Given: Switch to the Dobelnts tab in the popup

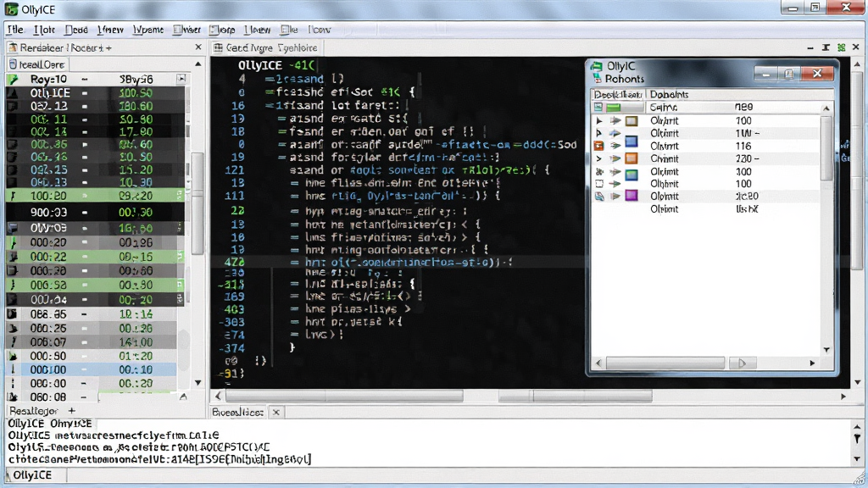Looking at the screenshot, I should pyautogui.click(x=669, y=95).
